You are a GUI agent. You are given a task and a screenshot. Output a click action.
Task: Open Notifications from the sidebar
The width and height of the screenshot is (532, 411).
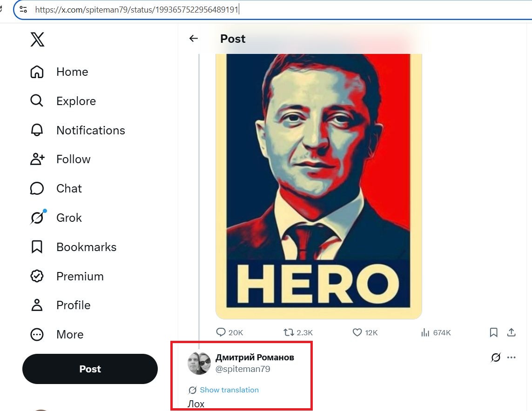tap(78, 130)
